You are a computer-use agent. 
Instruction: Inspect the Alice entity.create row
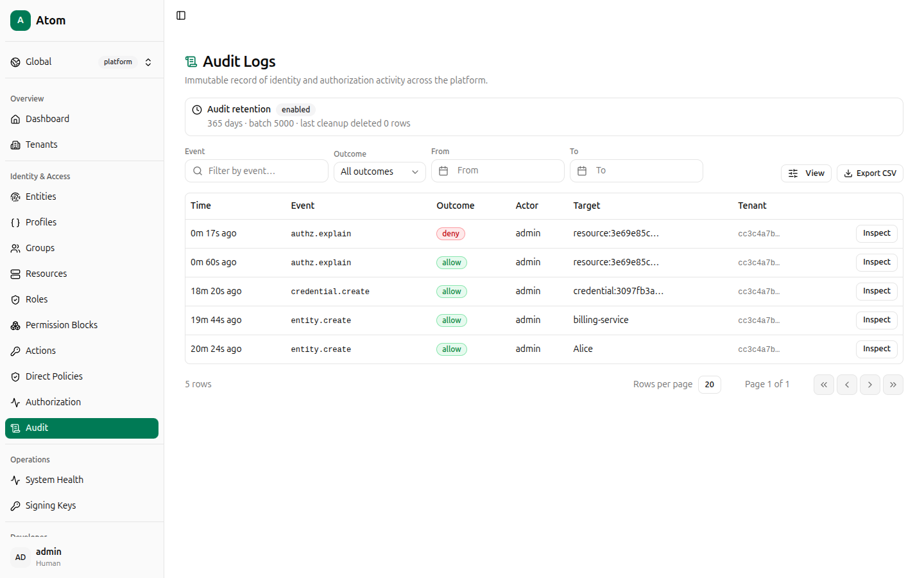(x=877, y=349)
